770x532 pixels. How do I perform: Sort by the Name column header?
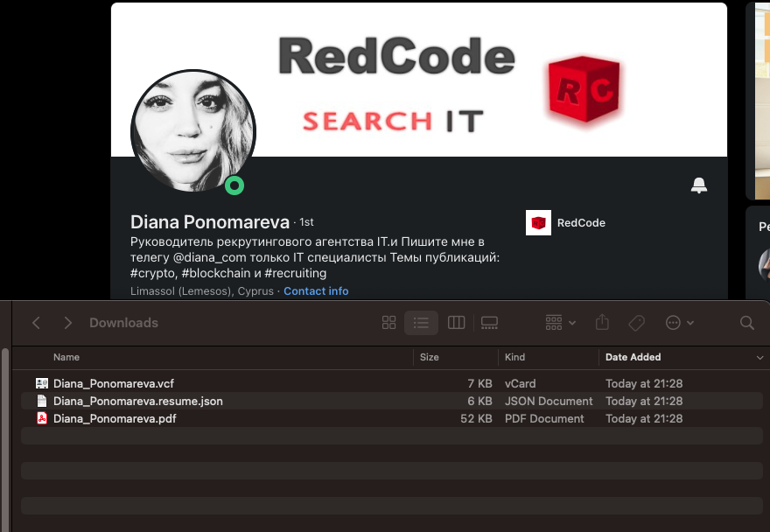[66, 357]
